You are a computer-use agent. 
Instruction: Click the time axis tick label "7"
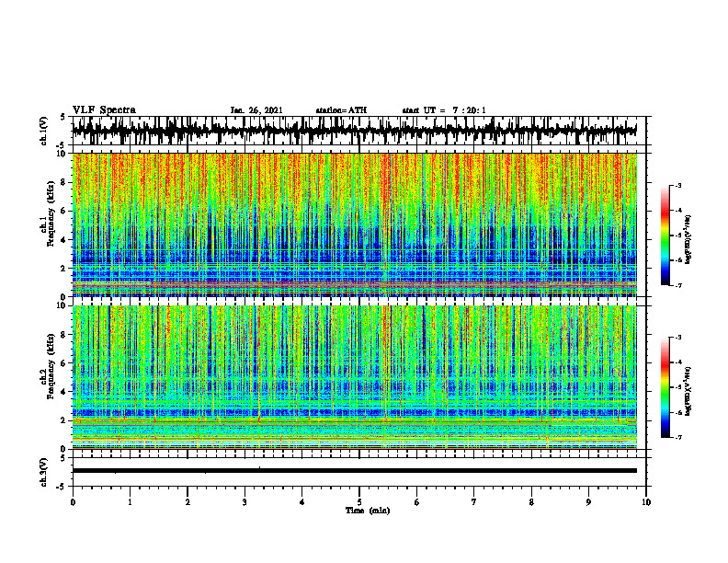pos(474,502)
